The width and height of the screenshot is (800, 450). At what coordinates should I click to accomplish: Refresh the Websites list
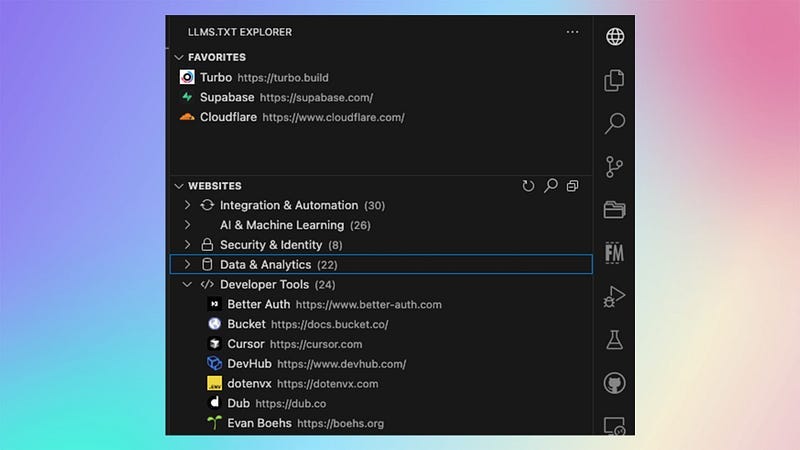[x=528, y=186]
